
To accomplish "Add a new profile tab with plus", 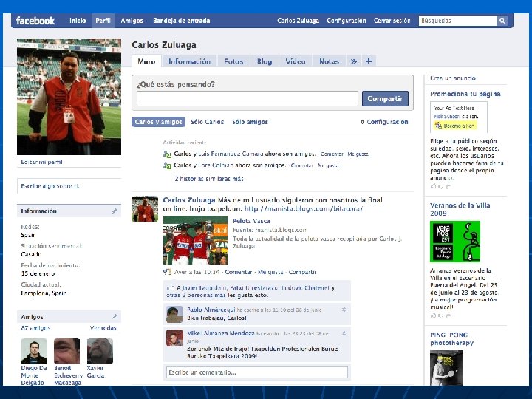I will pos(369,61).
